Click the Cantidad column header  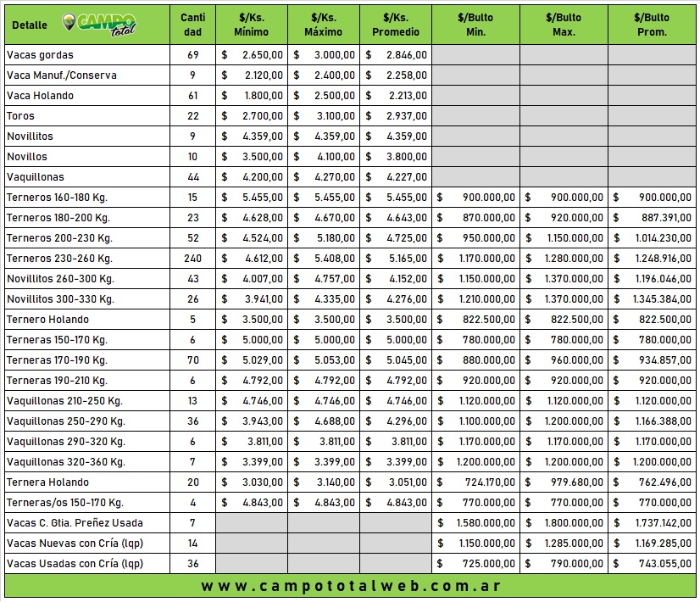(x=192, y=25)
